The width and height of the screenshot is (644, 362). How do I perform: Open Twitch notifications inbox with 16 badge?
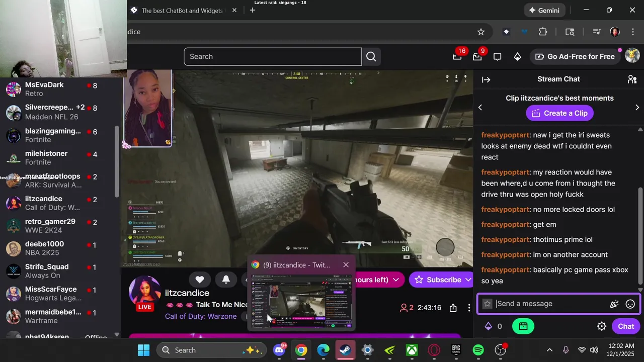click(x=457, y=56)
